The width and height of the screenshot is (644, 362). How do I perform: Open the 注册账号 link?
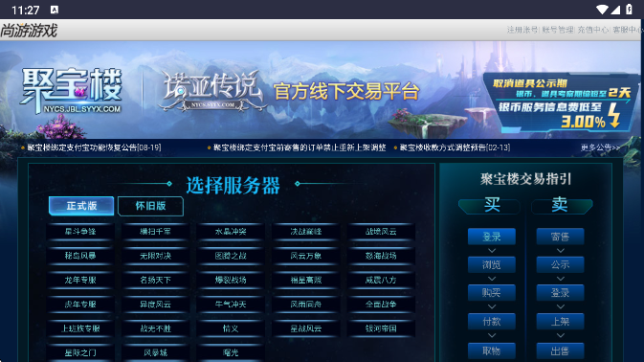(x=522, y=30)
